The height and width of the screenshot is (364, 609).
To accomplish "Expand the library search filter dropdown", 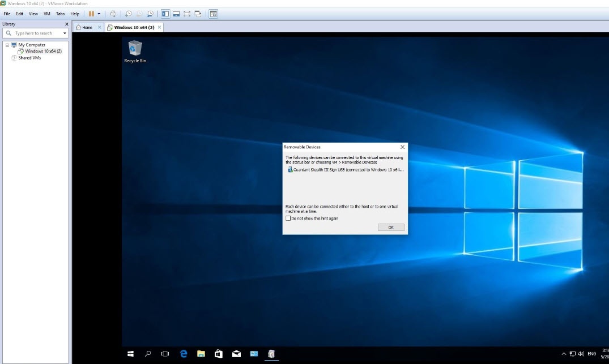I will coord(65,33).
